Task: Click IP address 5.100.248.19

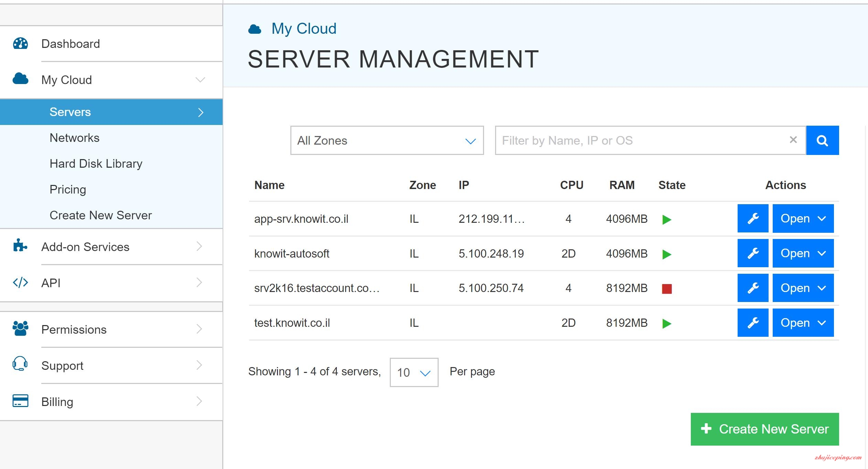Action: [491, 254]
